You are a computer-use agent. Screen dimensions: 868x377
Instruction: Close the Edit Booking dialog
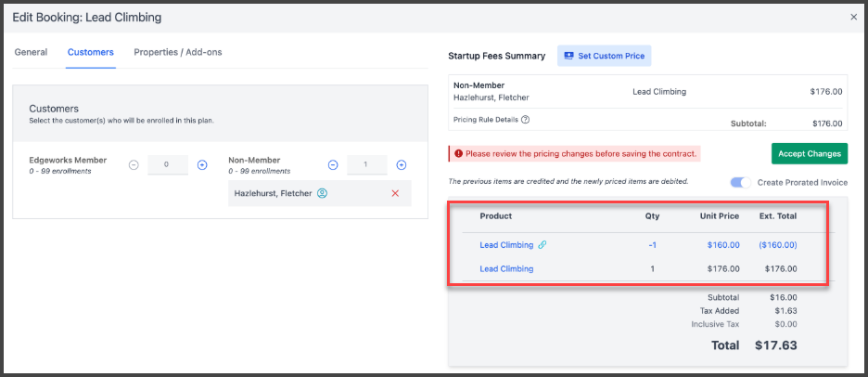tap(853, 17)
